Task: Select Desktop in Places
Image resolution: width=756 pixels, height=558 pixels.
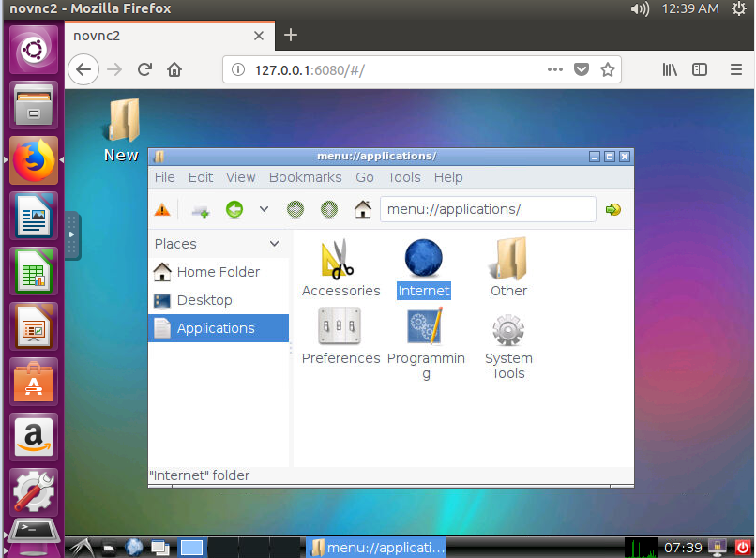Action: [219, 300]
